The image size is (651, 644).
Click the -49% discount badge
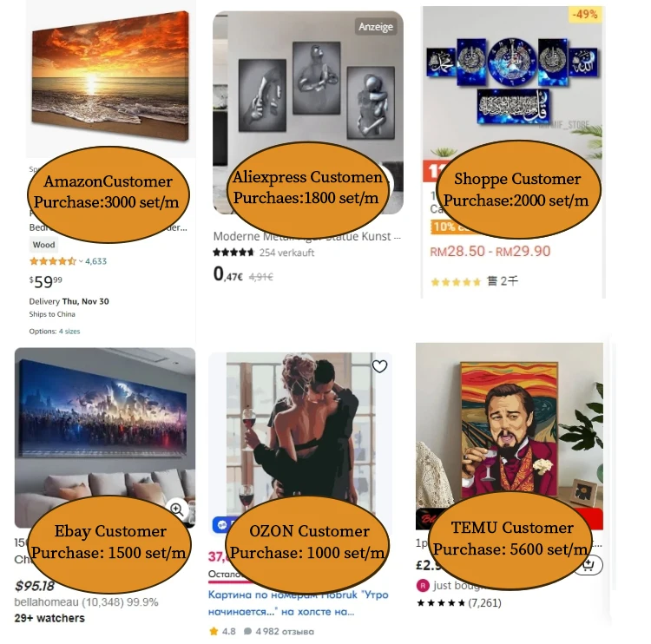pos(585,15)
